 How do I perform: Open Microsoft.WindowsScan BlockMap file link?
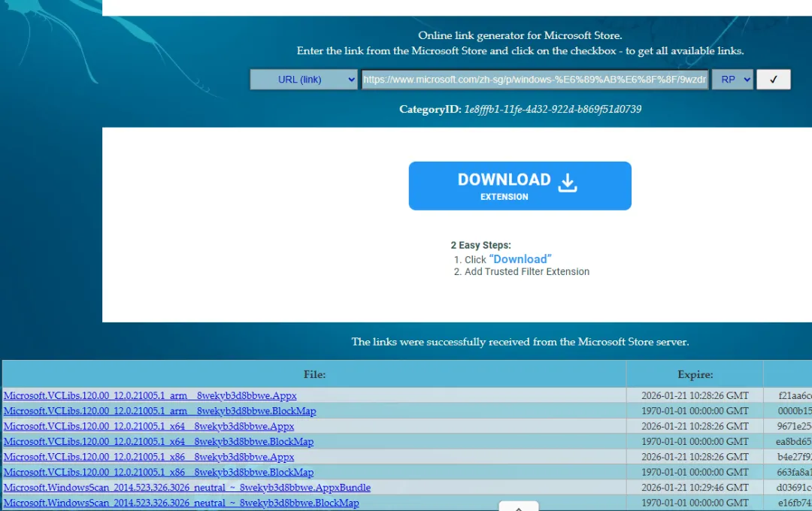click(181, 503)
